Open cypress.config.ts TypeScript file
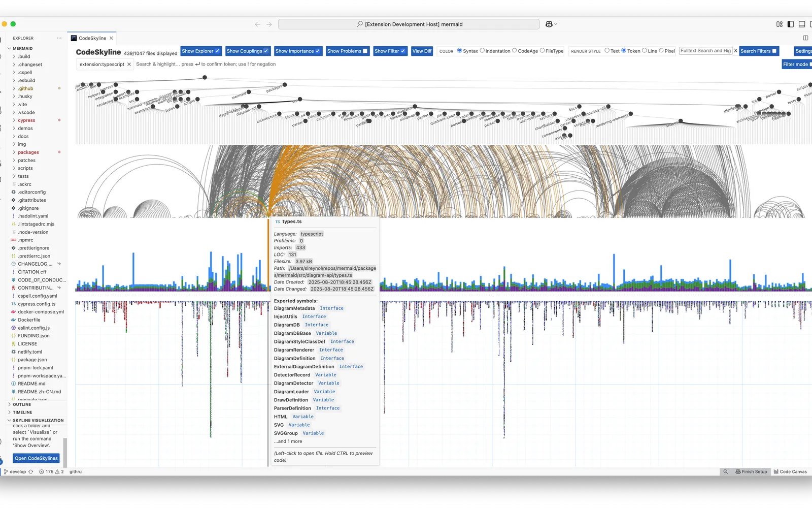Viewport: 812px width, 508px height. click(37, 304)
